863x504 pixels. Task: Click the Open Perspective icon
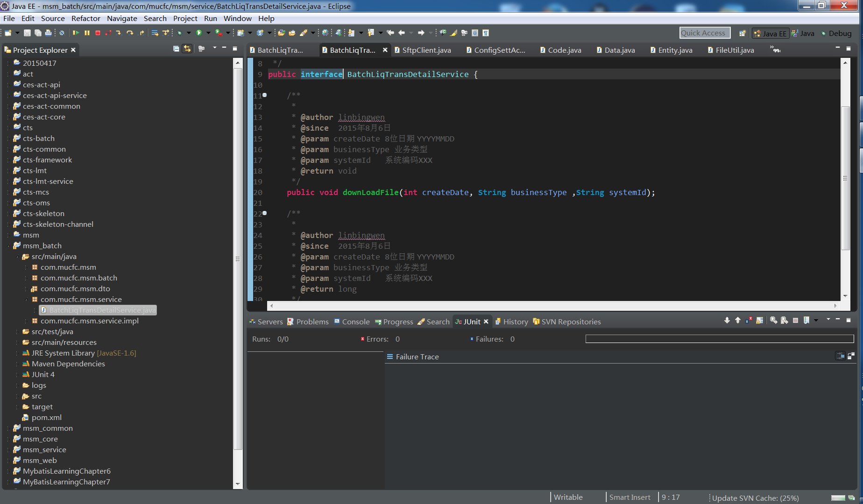tap(742, 33)
